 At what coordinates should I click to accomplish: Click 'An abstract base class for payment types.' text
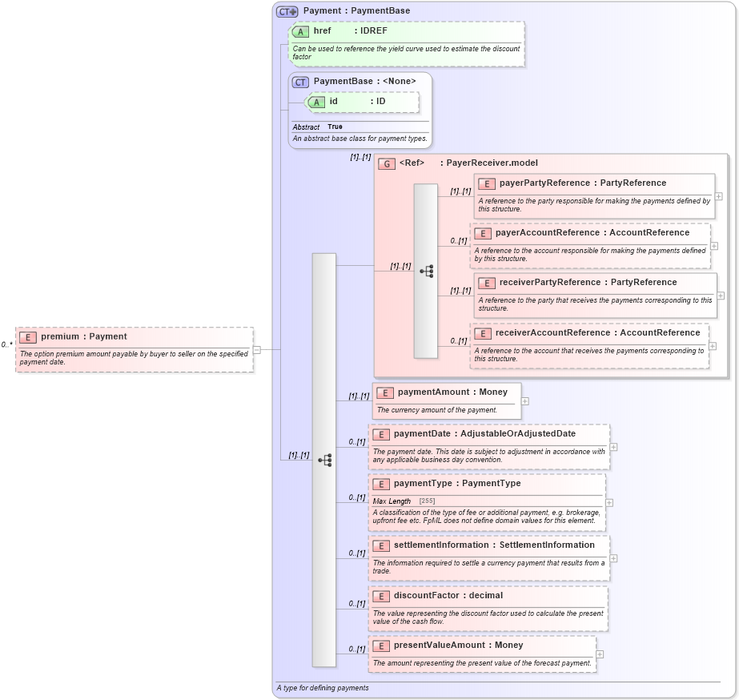click(359, 139)
